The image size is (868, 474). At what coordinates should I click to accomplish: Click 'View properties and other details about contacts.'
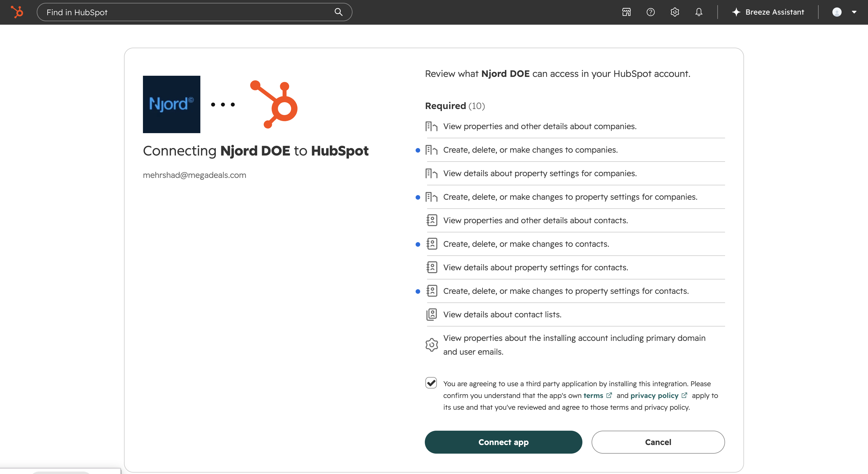(535, 220)
